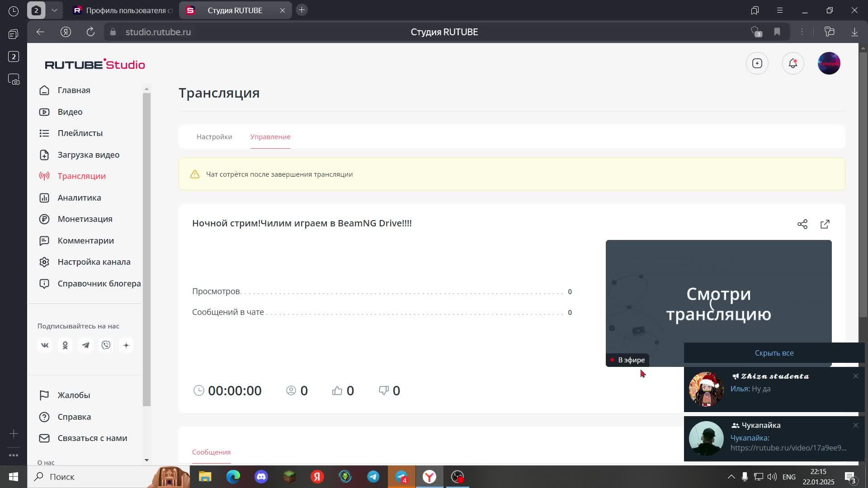Viewport: 868px width, 488px height.
Task: Close the Чукапайка notification
Action: (856, 426)
